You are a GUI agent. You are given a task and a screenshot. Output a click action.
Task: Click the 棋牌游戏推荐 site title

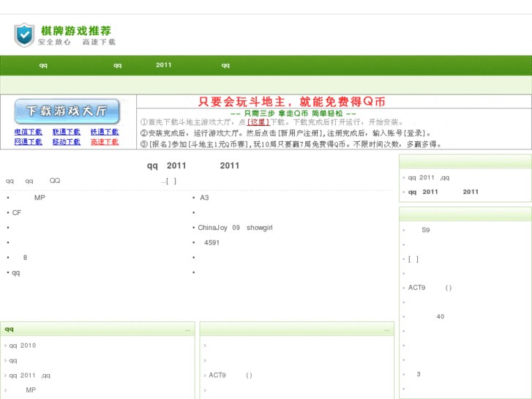[x=76, y=31]
